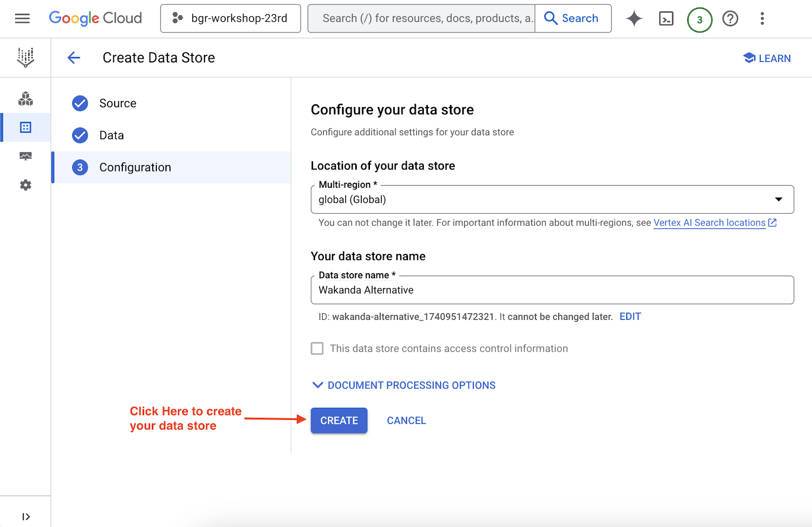Open the bgr-workshop-23rd project picker
812x527 pixels.
[x=230, y=19]
